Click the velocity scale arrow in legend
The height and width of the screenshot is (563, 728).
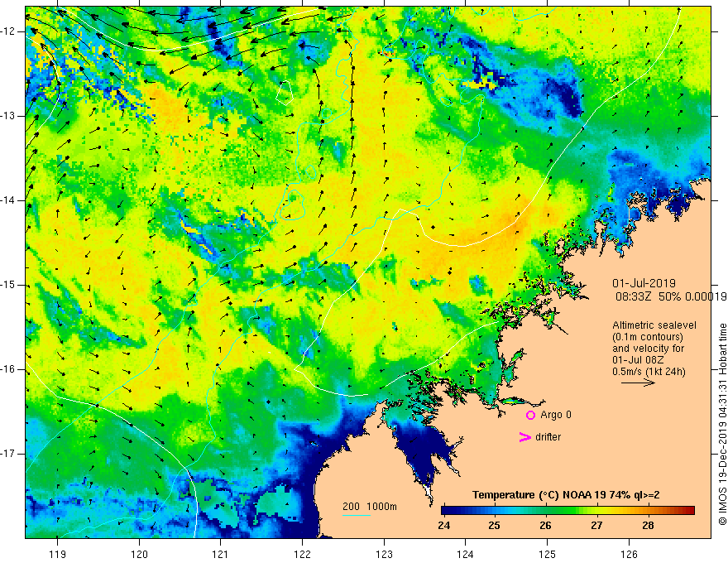638,383
